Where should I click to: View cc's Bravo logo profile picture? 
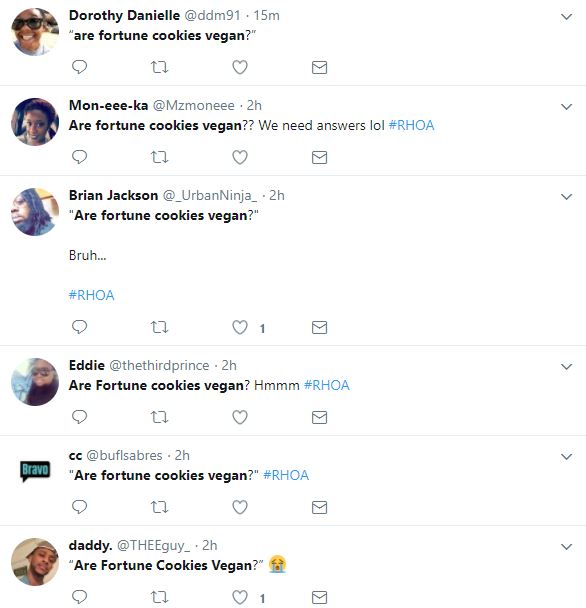pos(35,470)
